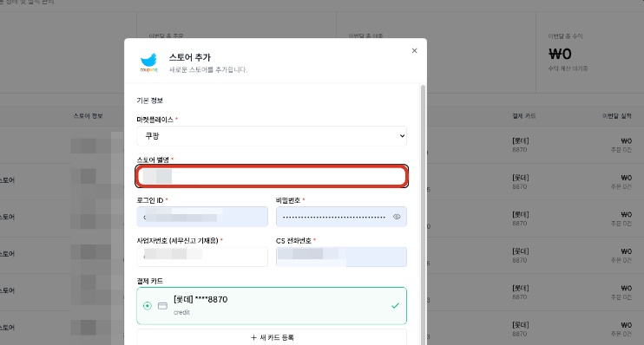Show password using the eye icon
The image size is (644, 345).
397,217
